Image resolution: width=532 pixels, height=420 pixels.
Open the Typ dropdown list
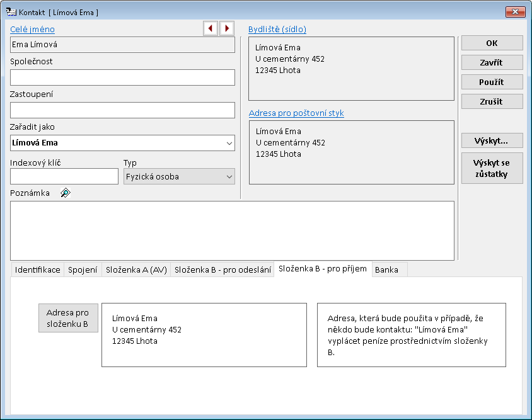pyautogui.click(x=228, y=177)
